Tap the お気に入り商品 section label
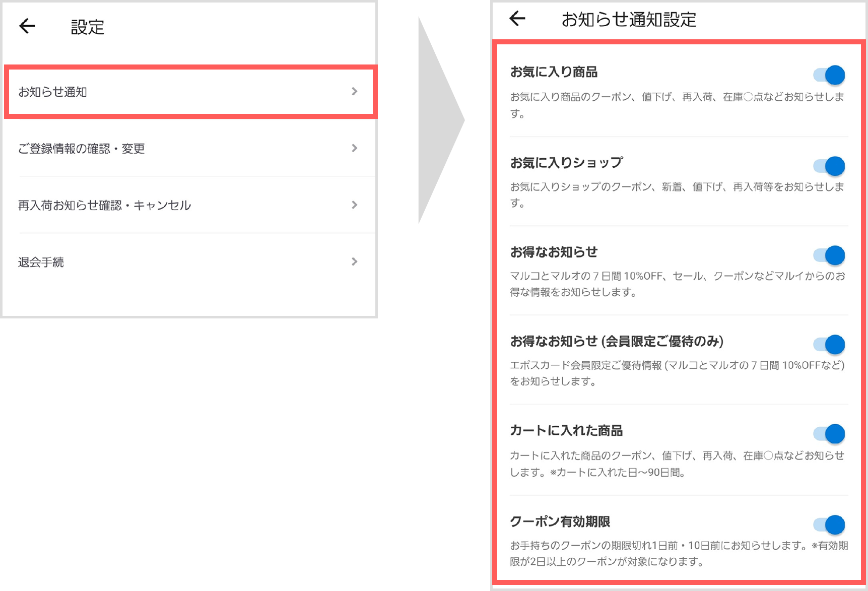The width and height of the screenshot is (868, 591). click(x=555, y=72)
